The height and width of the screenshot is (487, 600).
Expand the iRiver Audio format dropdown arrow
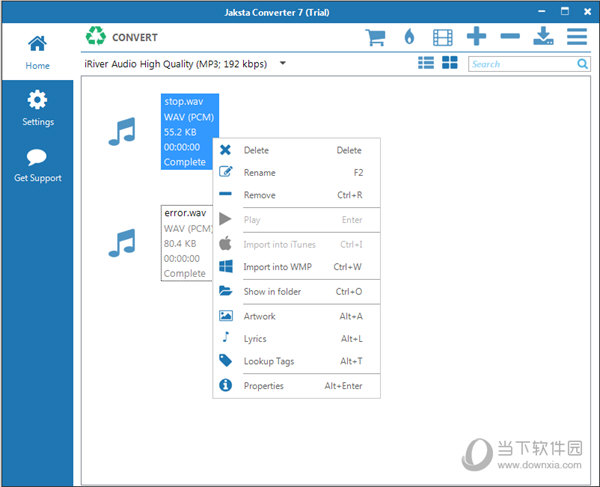[x=282, y=63]
